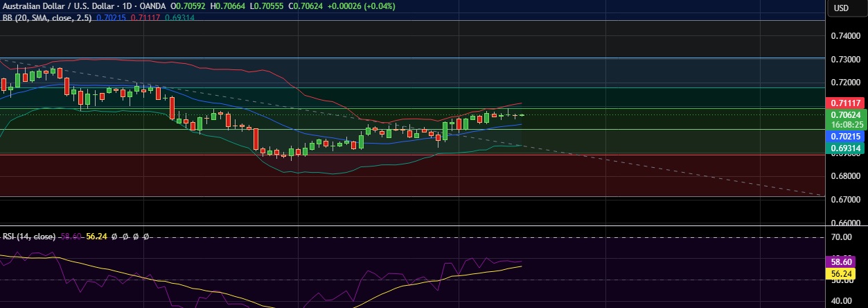The height and width of the screenshot is (308, 868).
Task: Click the high price H0.70664
Action: (x=229, y=7)
